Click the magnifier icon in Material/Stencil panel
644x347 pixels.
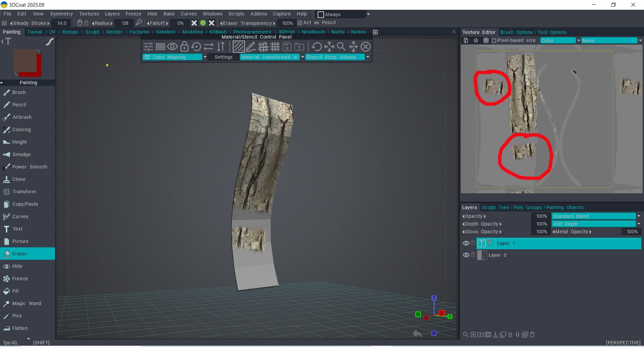[x=341, y=47]
